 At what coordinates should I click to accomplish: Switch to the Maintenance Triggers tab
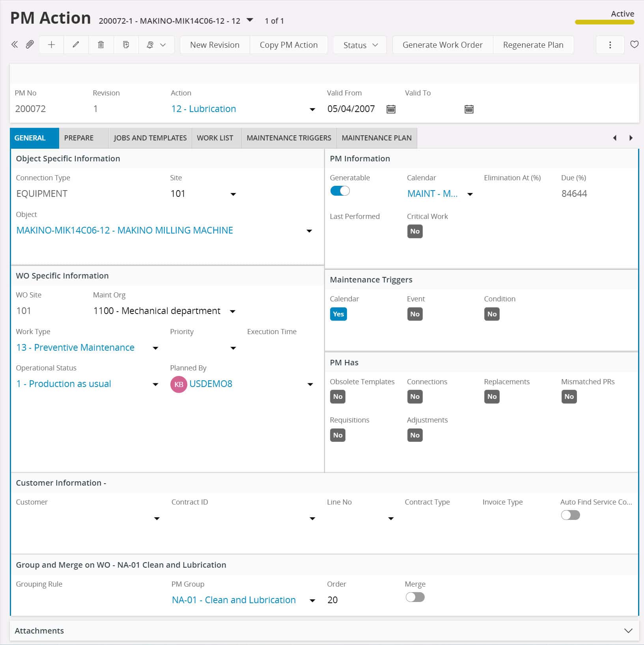(289, 138)
